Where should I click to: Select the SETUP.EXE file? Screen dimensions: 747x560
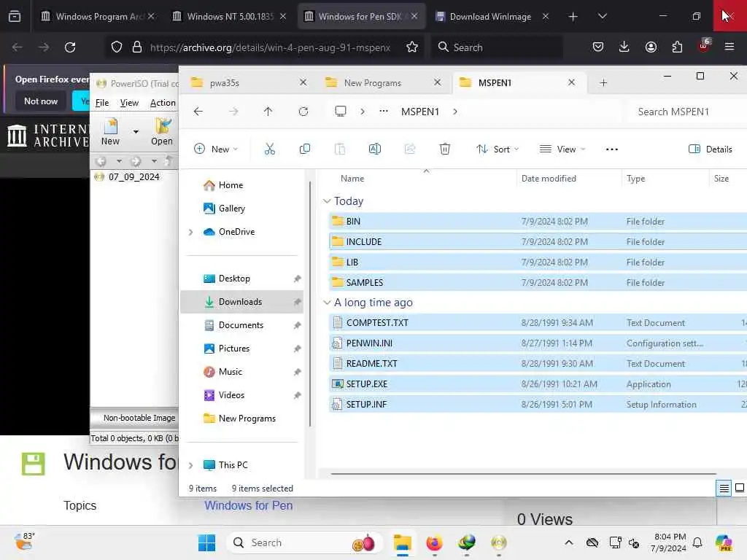[538, 384]
